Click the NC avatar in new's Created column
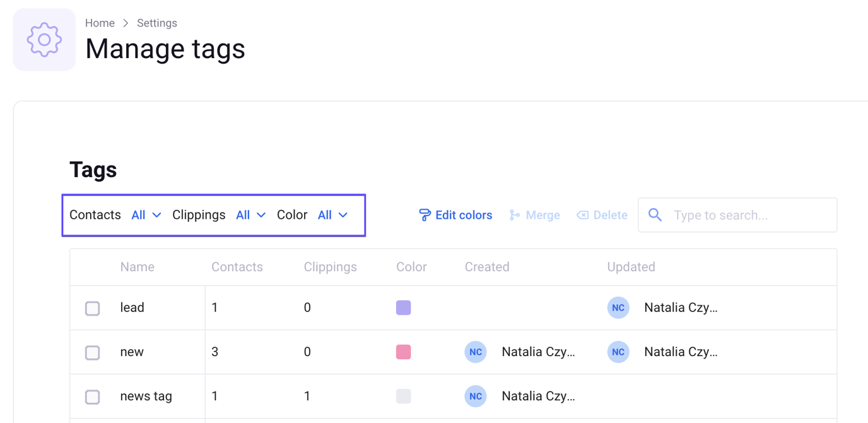 pyautogui.click(x=476, y=352)
